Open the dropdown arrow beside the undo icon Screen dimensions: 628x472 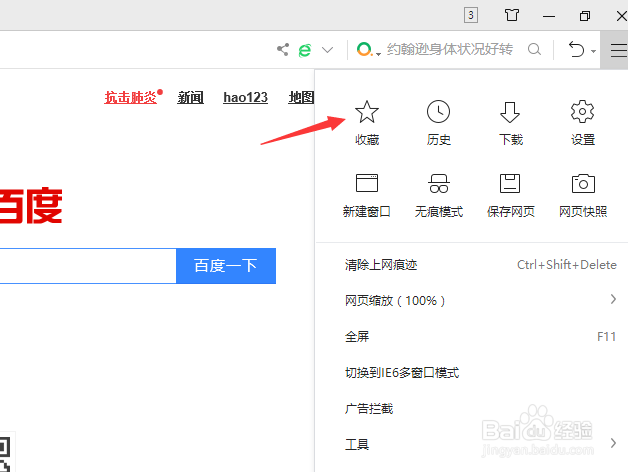[x=593, y=51]
